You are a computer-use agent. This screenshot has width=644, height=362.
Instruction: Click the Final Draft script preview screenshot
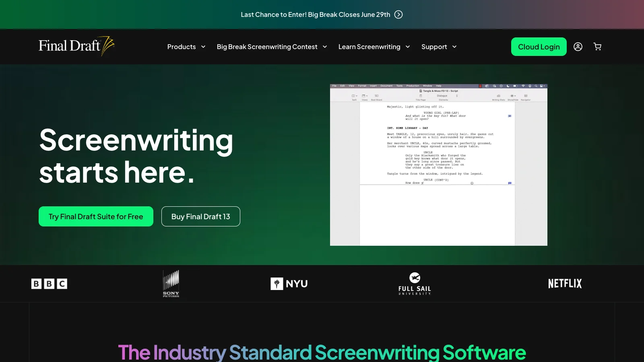439,165
